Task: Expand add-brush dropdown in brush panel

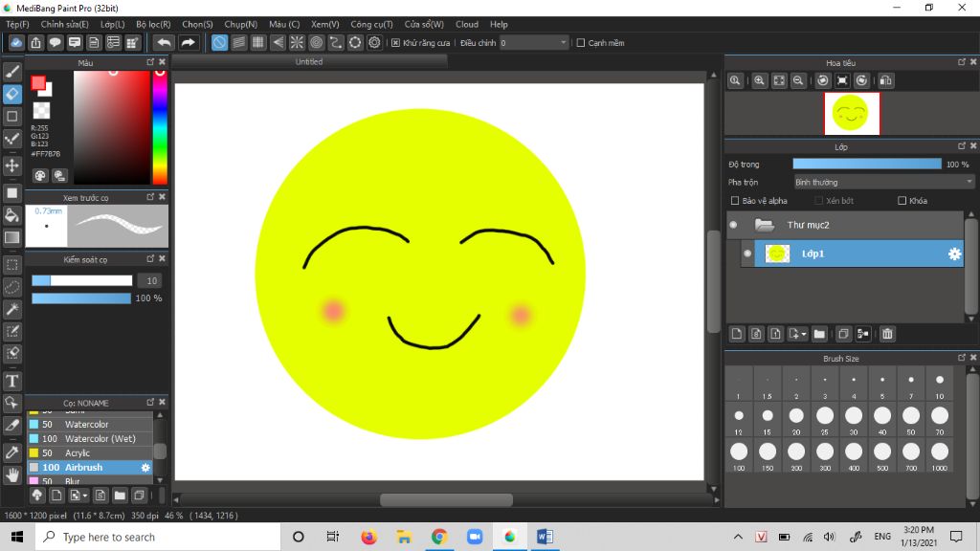Action: pos(85,496)
